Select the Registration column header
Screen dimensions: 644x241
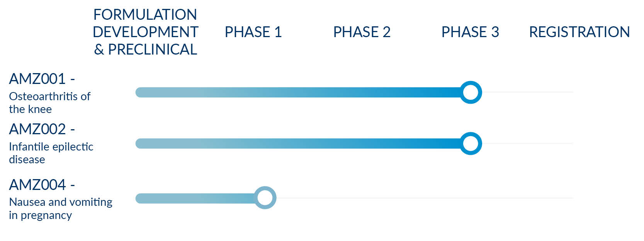click(579, 32)
